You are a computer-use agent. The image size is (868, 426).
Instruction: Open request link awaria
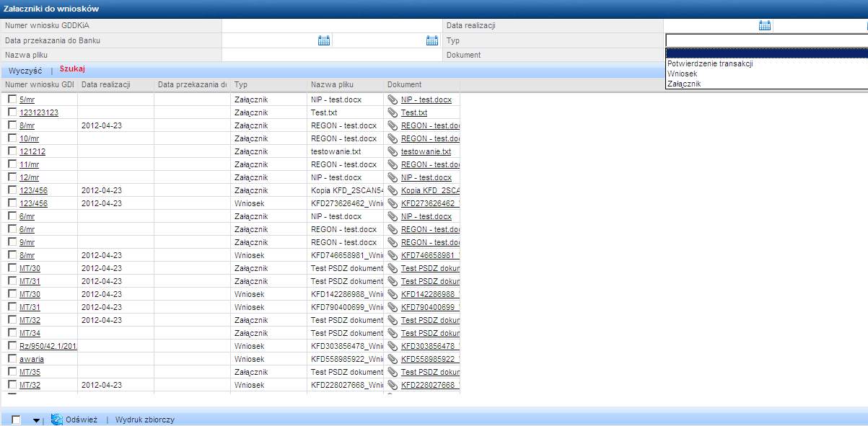click(x=32, y=359)
